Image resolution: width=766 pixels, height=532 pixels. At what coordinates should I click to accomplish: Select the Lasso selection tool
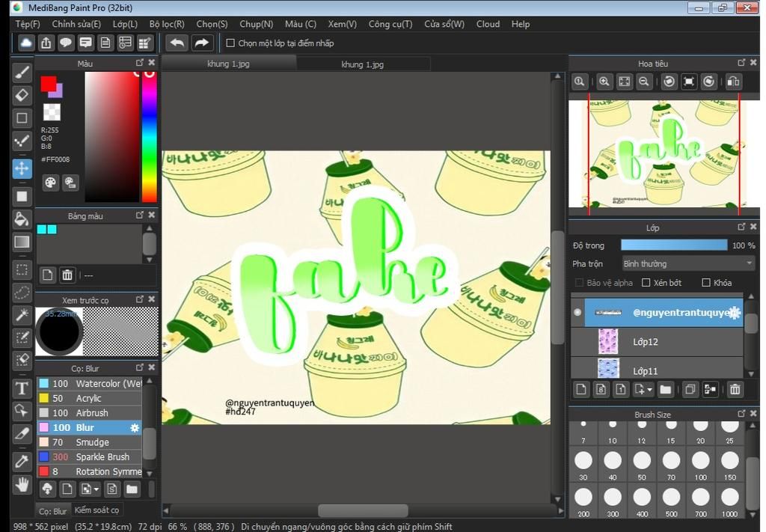click(x=22, y=292)
